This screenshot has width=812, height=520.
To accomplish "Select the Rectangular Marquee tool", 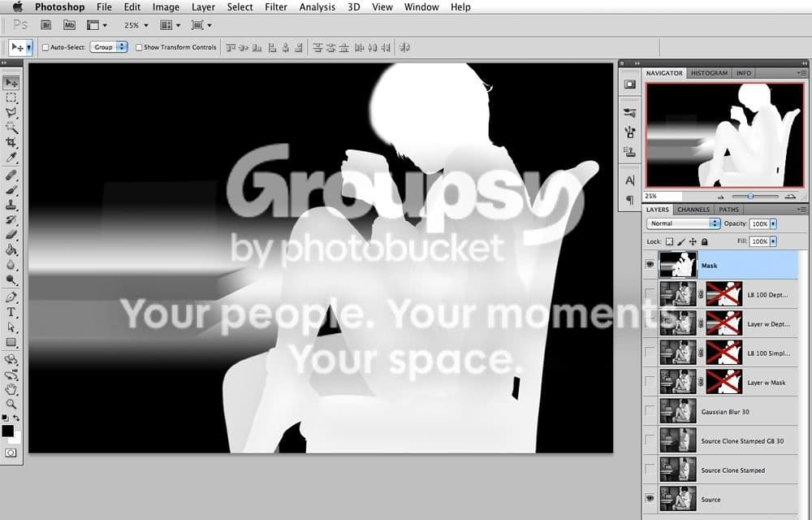I will point(11,97).
